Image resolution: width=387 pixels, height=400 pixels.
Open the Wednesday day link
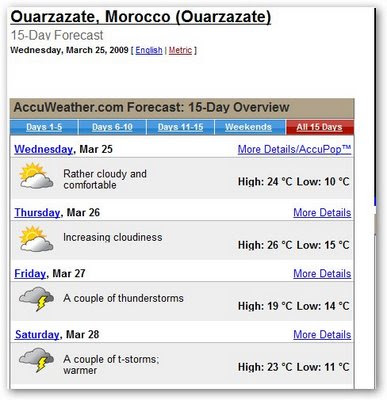pyautogui.click(x=43, y=149)
